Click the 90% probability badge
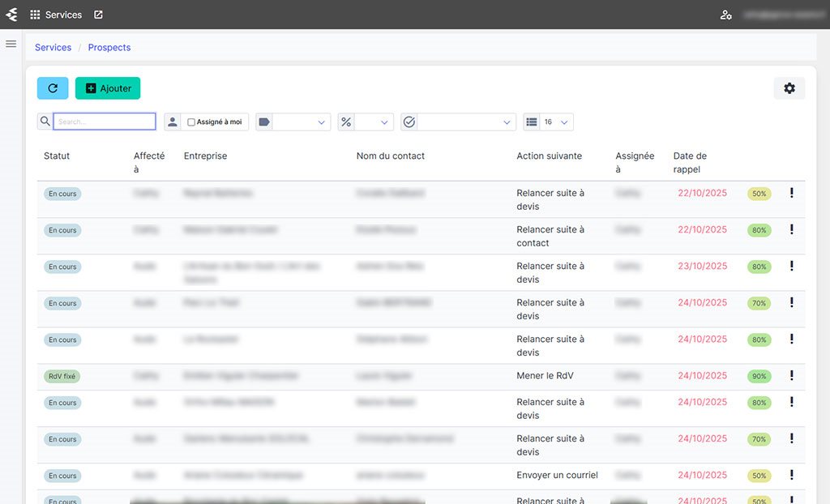Screen dimensions: 830x504 pos(759,376)
